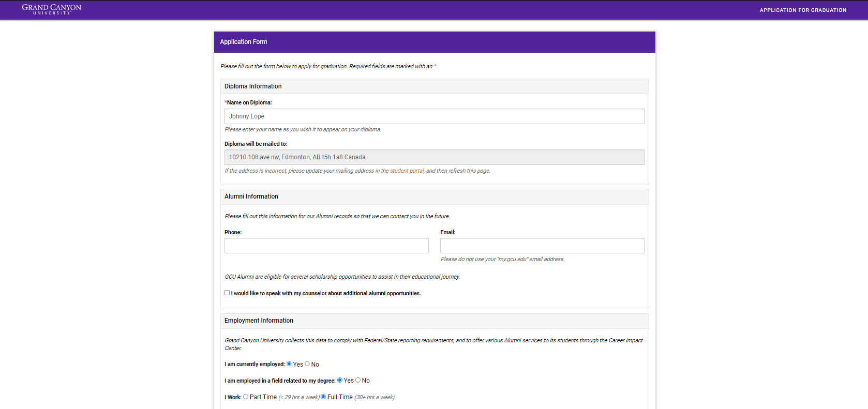Click the Employment Information section heading
Viewport: 868px width, 409px height.
(259, 321)
